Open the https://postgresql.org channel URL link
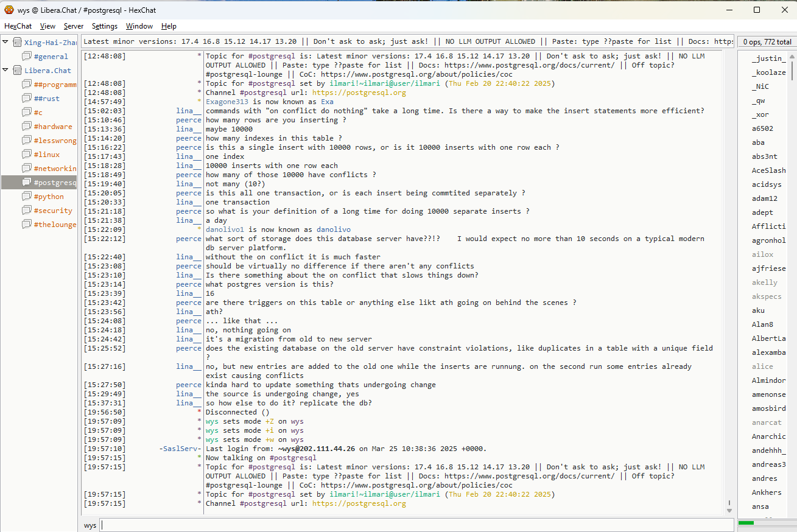The image size is (797, 532). point(359,503)
